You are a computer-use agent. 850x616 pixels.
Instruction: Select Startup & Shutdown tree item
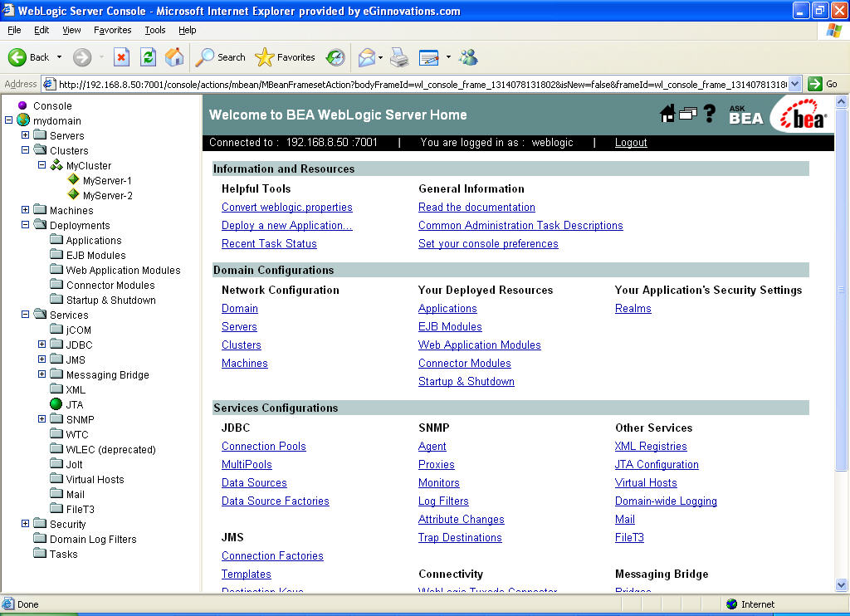click(110, 300)
